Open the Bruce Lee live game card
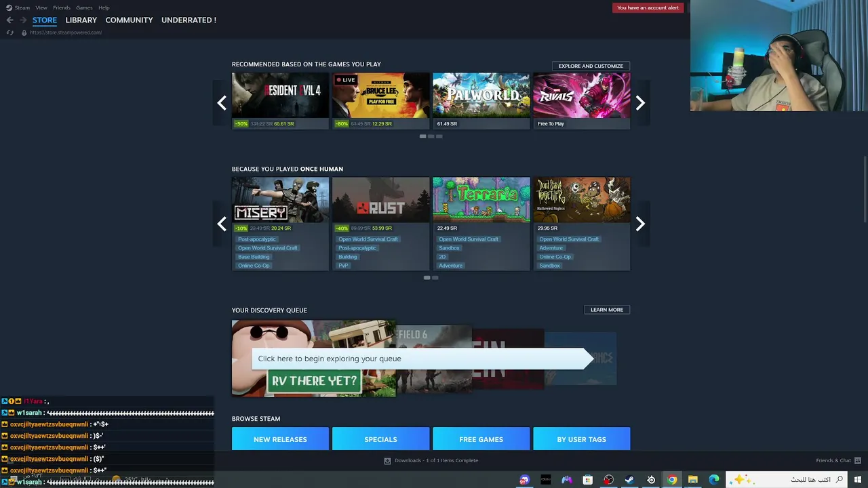Screen dimensions: 868x488 click(x=380, y=100)
